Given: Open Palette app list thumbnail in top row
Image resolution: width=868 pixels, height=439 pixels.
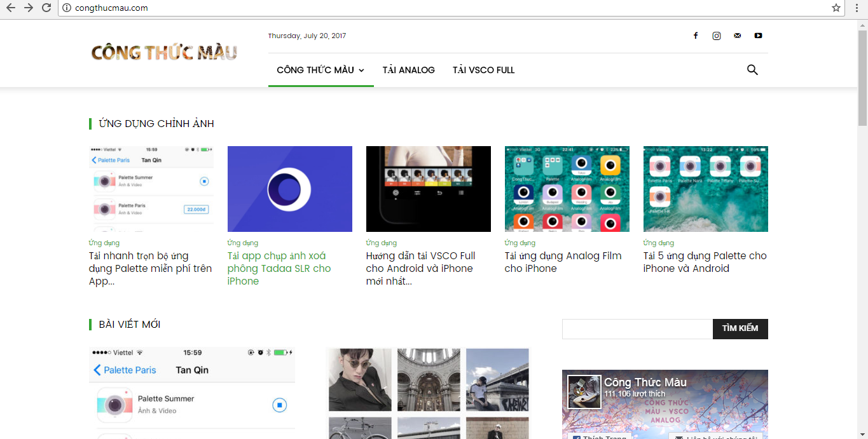Looking at the screenshot, I should click(x=151, y=189).
